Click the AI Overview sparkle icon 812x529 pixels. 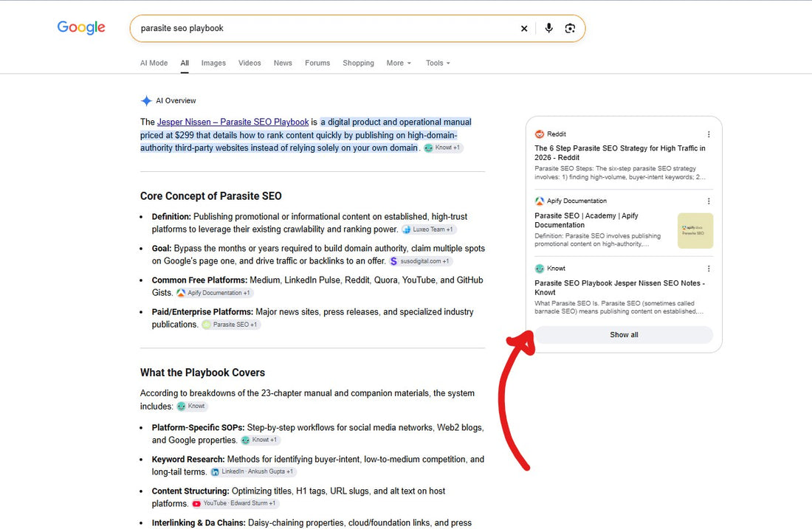coord(147,100)
